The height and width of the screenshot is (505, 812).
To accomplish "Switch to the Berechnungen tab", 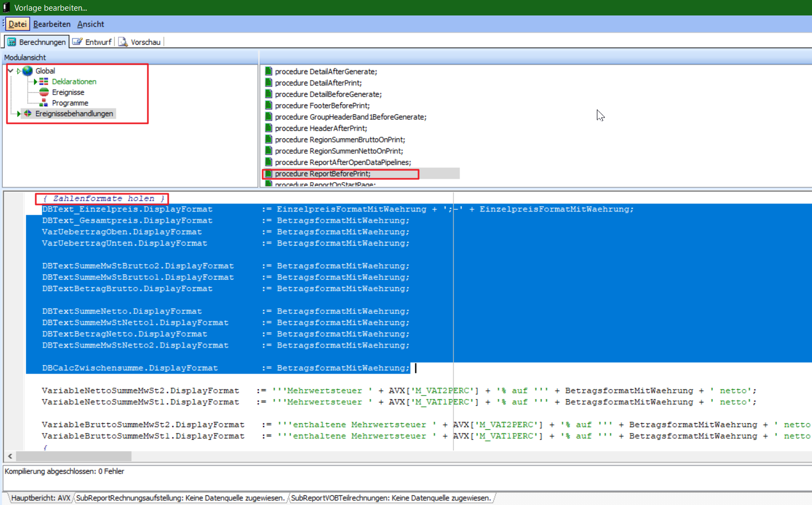I will (x=37, y=42).
